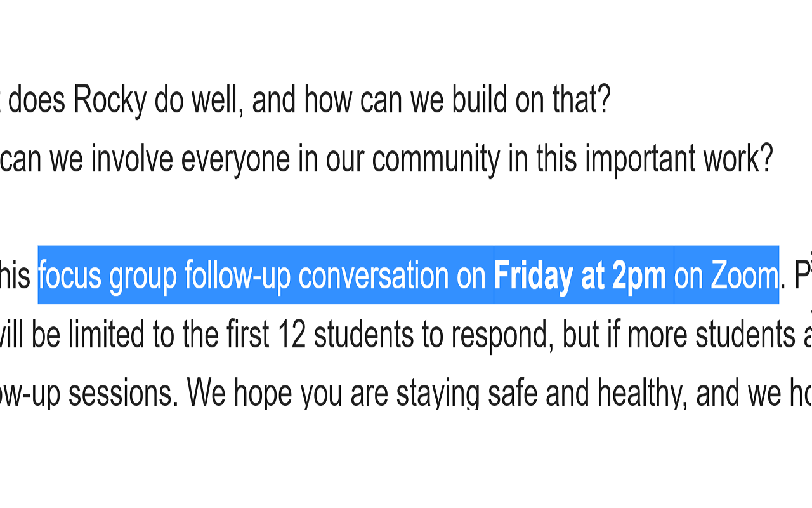Click the number "12" before students

[292, 335]
